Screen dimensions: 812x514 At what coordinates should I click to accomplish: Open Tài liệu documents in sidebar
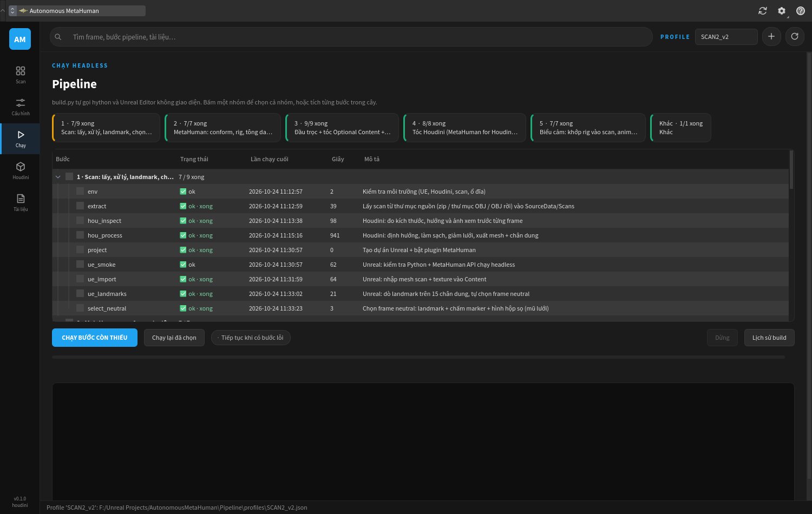click(20, 202)
